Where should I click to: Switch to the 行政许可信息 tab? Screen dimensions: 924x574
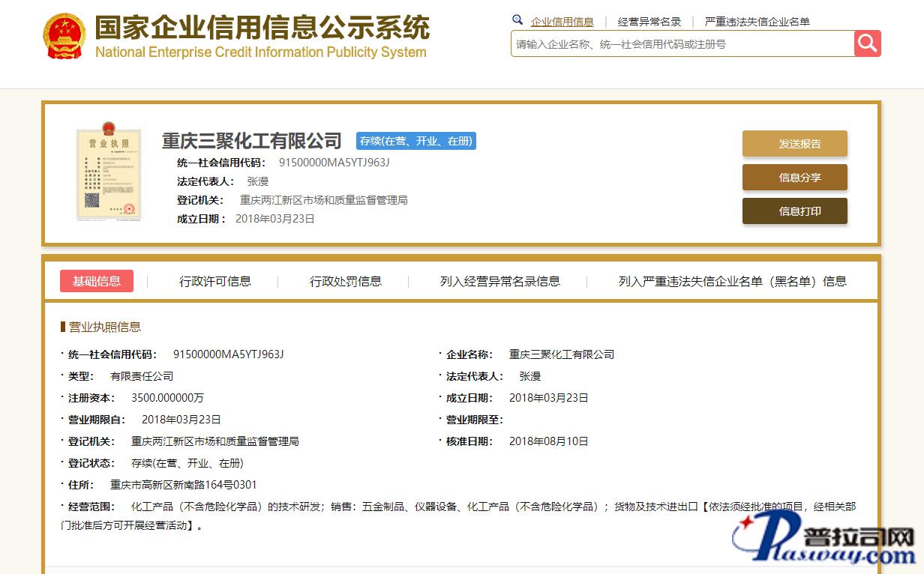click(215, 282)
